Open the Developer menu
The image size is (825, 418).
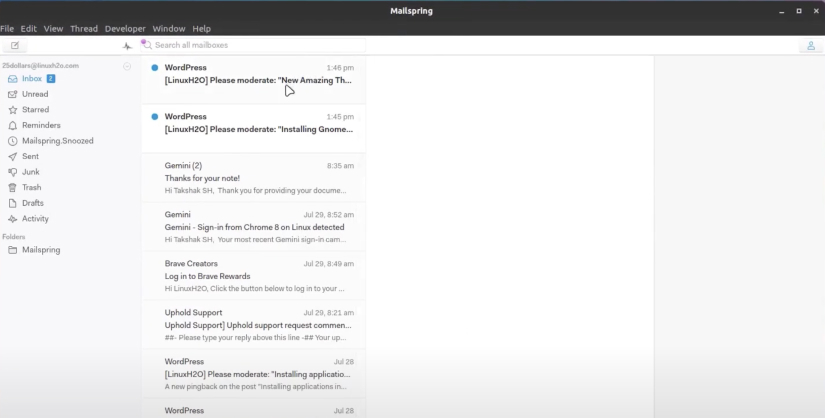pyautogui.click(x=125, y=29)
